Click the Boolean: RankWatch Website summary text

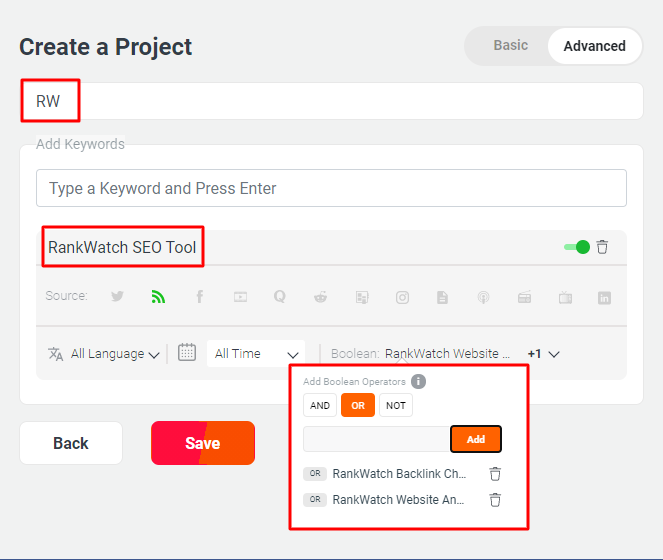(x=420, y=354)
